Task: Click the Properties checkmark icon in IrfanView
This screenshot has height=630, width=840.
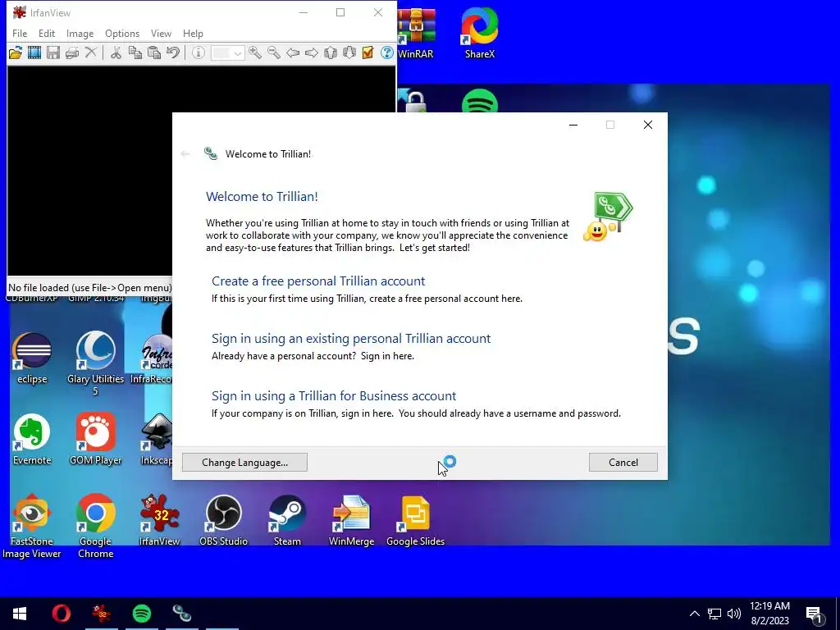Action: (368, 52)
